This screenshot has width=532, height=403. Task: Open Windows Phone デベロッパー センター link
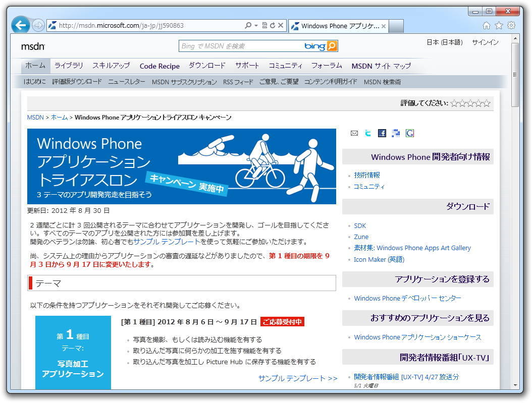407,298
